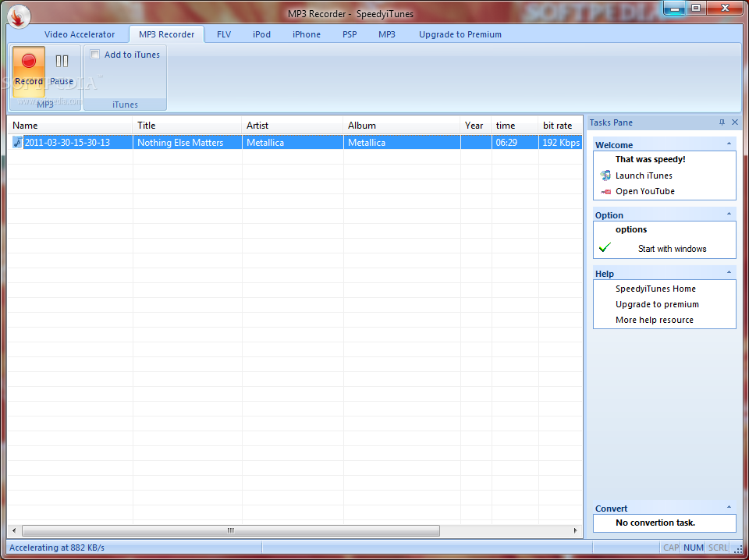This screenshot has width=749, height=560.
Task: Click the music note icon of the recording row
Action: (x=18, y=142)
